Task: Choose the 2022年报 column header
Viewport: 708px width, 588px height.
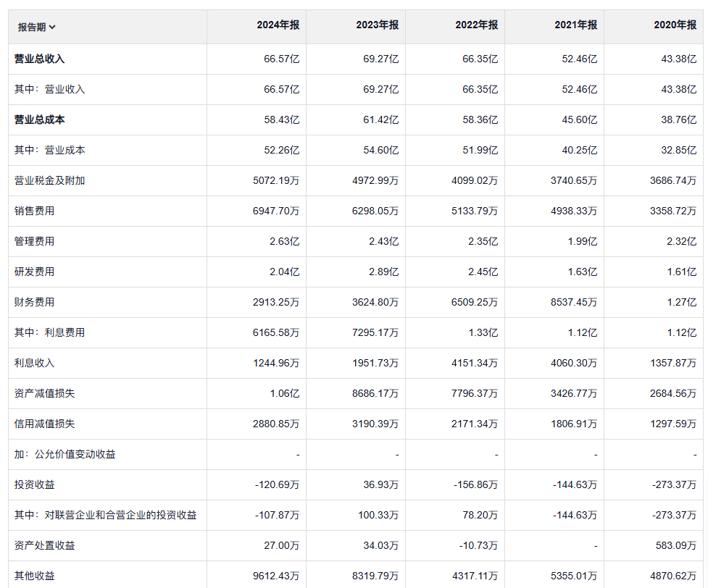Action: (x=476, y=25)
